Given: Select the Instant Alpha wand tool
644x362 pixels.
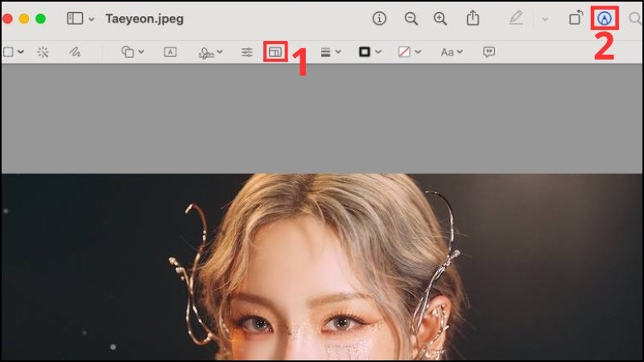Looking at the screenshot, I should 43,52.
